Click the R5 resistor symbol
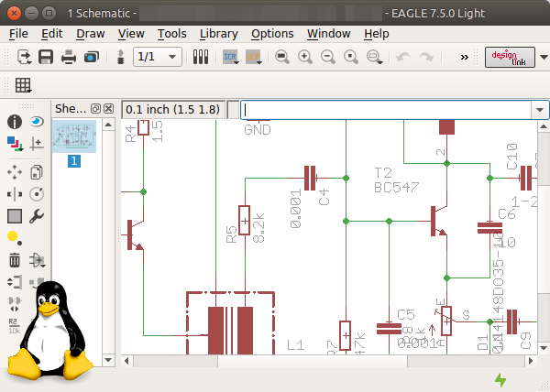The width and height of the screenshot is (550, 392). [x=245, y=221]
